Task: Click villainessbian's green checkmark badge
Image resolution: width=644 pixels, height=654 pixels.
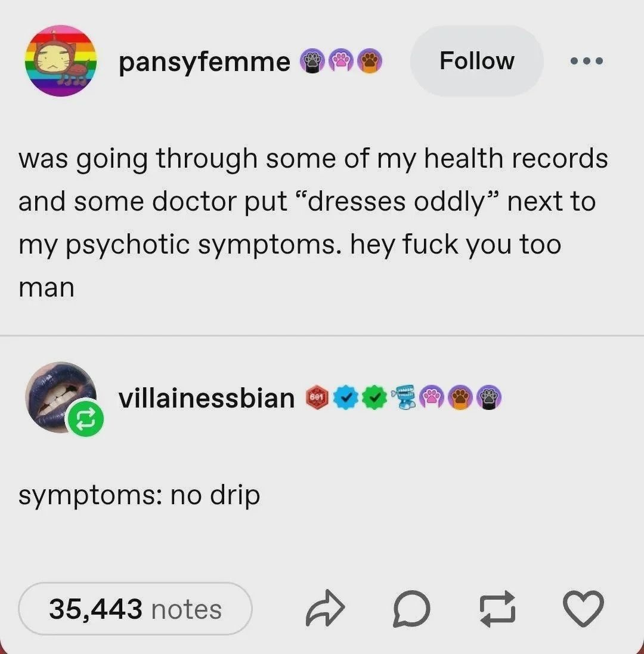Action: click(374, 397)
